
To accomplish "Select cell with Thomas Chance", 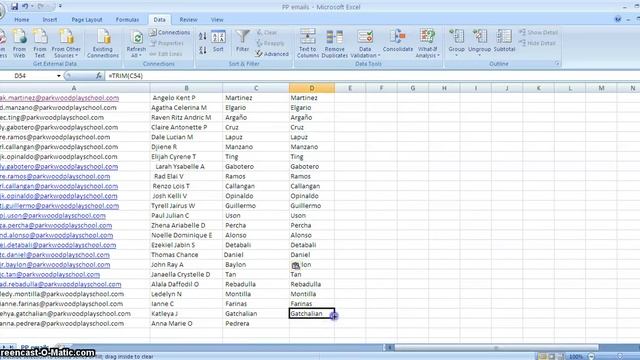I will pyautogui.click(x=186, y=255).
